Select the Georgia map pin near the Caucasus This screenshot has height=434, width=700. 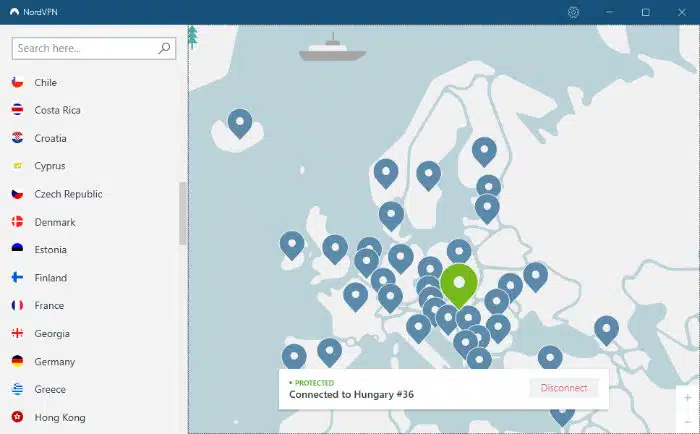[x=606, y=330]
